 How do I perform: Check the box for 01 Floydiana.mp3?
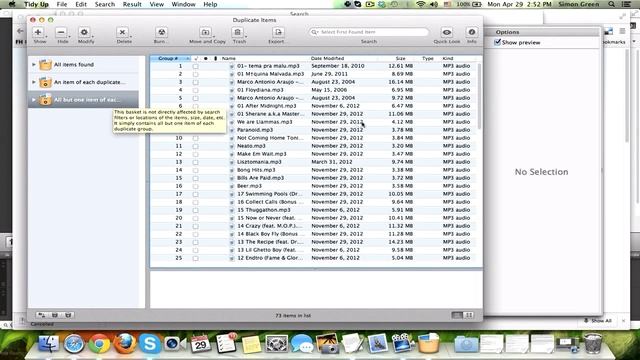tap(196, 90)
